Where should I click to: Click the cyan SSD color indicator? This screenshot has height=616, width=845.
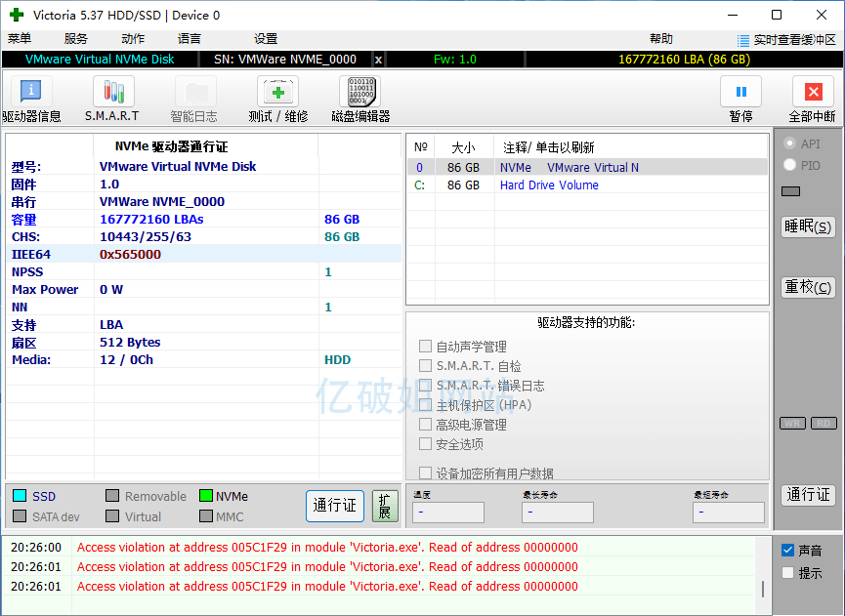(x=19, y=496)
